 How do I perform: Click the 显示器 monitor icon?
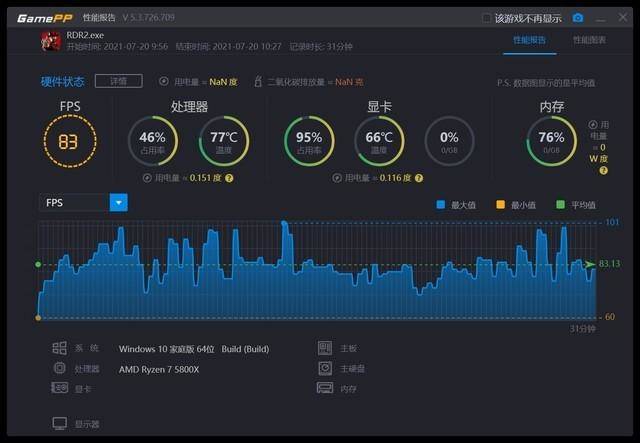pyautogui.click(x=60, y=423)
